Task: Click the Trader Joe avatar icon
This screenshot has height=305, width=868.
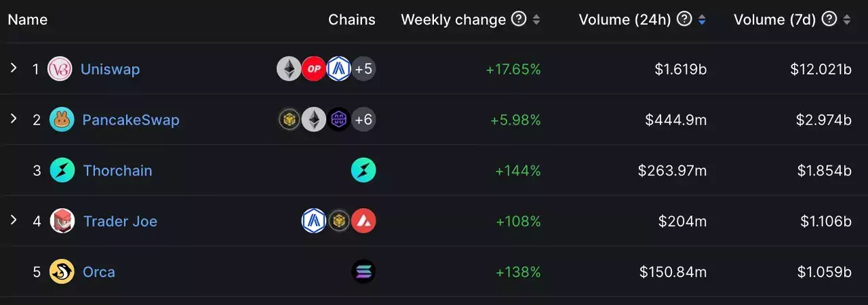Action: (62, 221)
